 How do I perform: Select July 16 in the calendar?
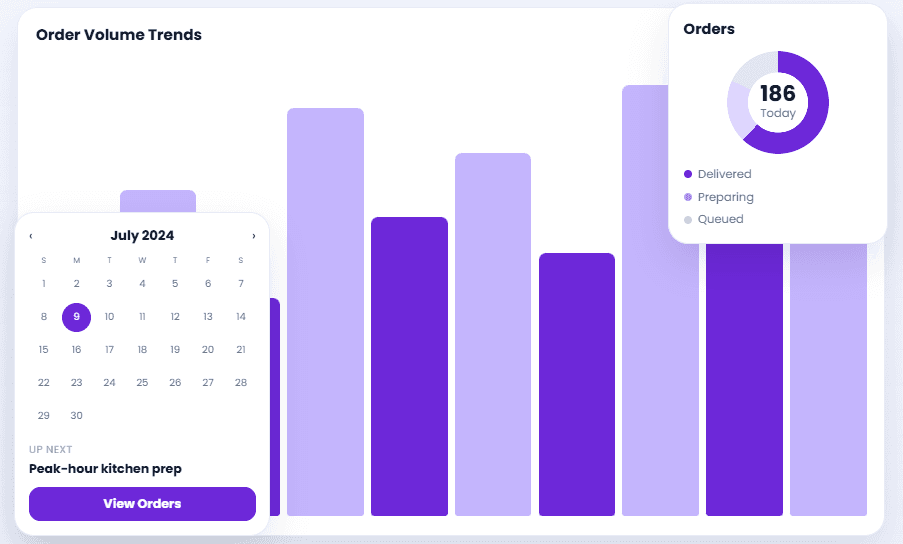click(77, 349)
